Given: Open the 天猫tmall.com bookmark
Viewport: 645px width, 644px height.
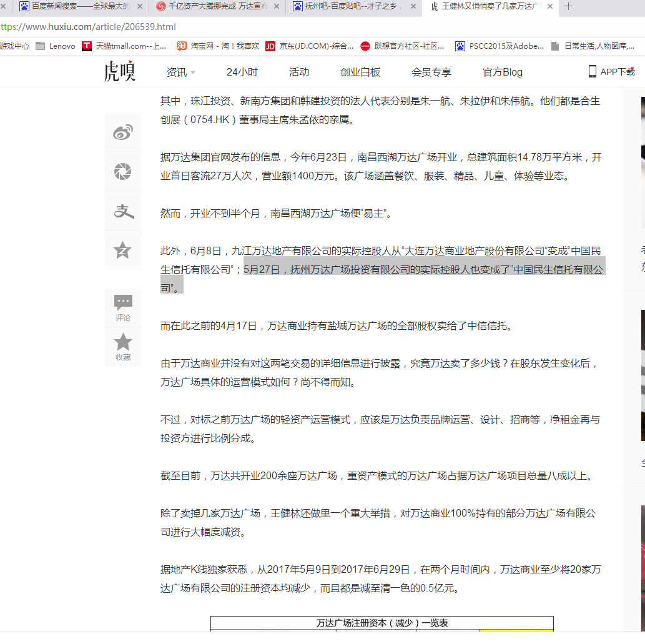Looking at the screenshot, I should pos(124,46).
